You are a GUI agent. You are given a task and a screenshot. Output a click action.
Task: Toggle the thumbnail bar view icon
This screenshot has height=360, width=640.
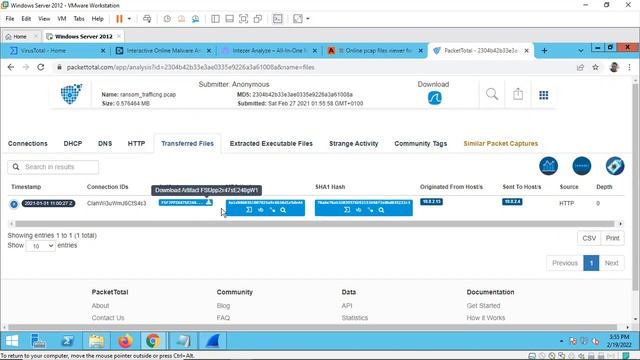pyautogui.click(x=229, y=19)
